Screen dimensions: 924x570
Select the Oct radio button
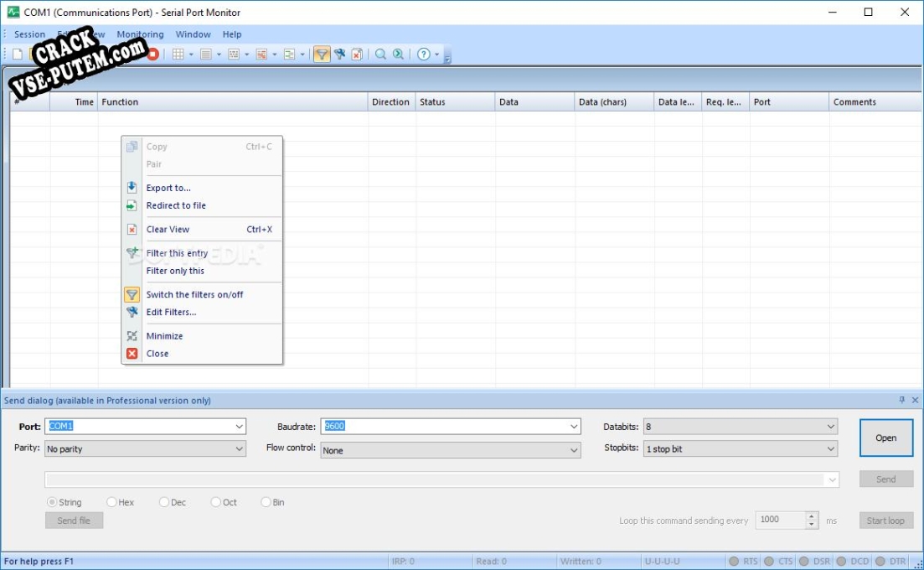(215, 502)
